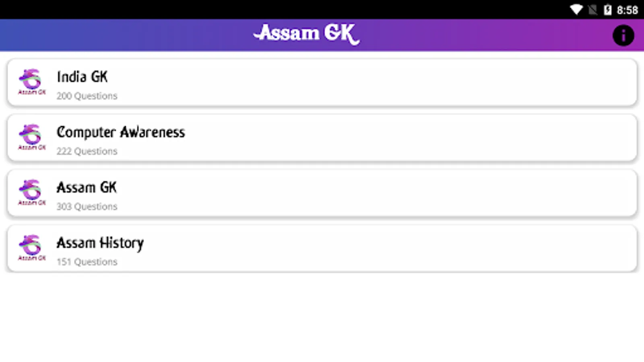The width and height of the screenshot is (644, 362).
Task: Select the Computer Awareness list entry
Action: coord(121,132)
